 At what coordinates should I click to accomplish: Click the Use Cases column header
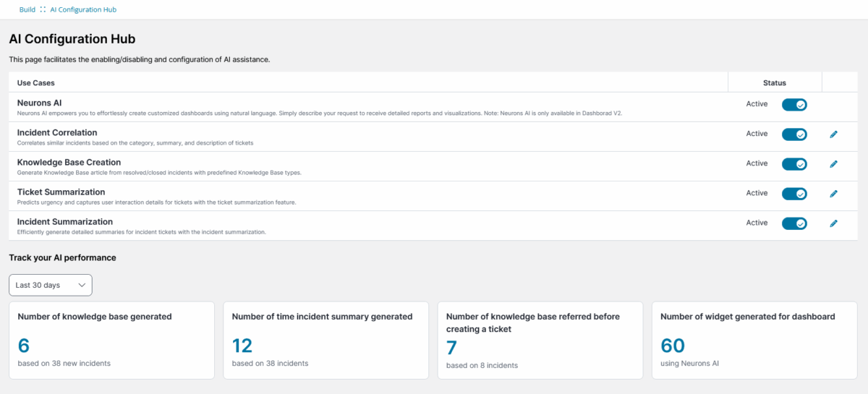point(36,83)
